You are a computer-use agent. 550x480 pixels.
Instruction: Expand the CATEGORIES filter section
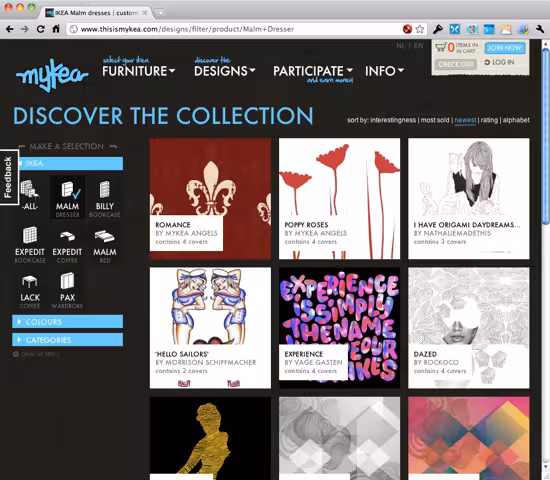(x=68, y=340)
